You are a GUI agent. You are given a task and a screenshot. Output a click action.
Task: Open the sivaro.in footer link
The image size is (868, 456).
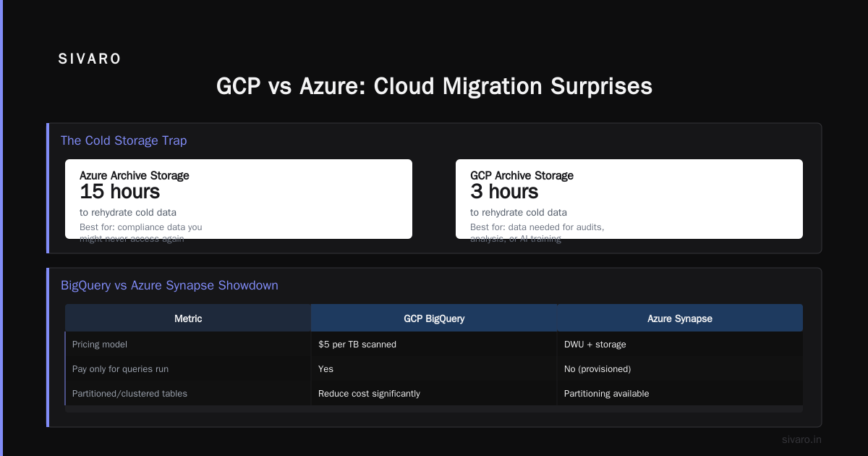(801, 439)
